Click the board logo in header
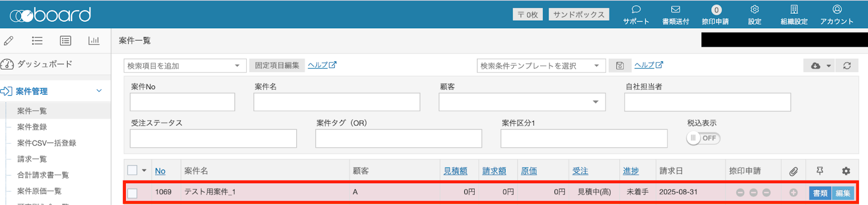 click(50, 15)
